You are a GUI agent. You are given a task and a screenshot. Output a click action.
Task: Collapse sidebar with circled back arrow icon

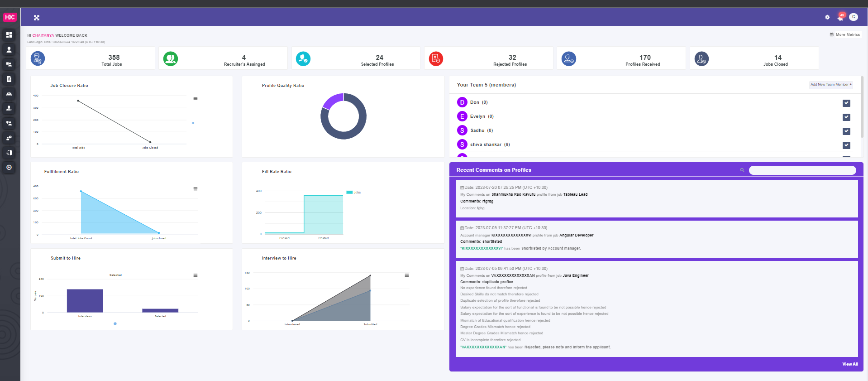[9, 167]
